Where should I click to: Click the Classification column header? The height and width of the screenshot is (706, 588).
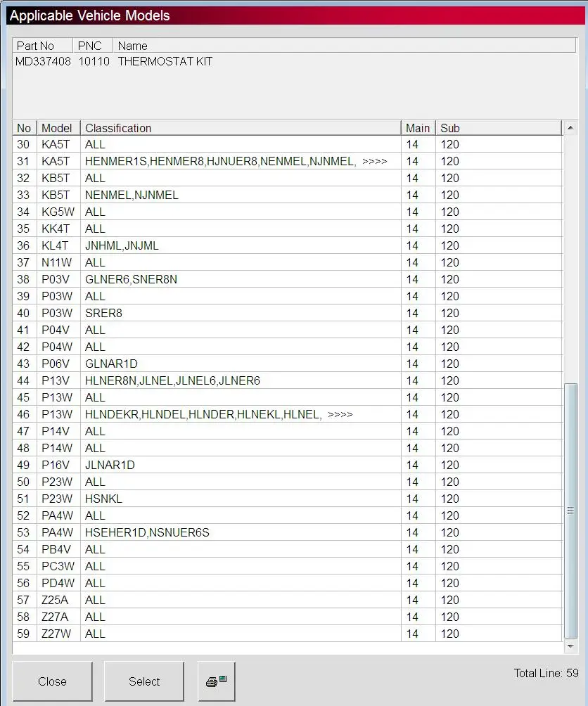[x=241, y=128]
